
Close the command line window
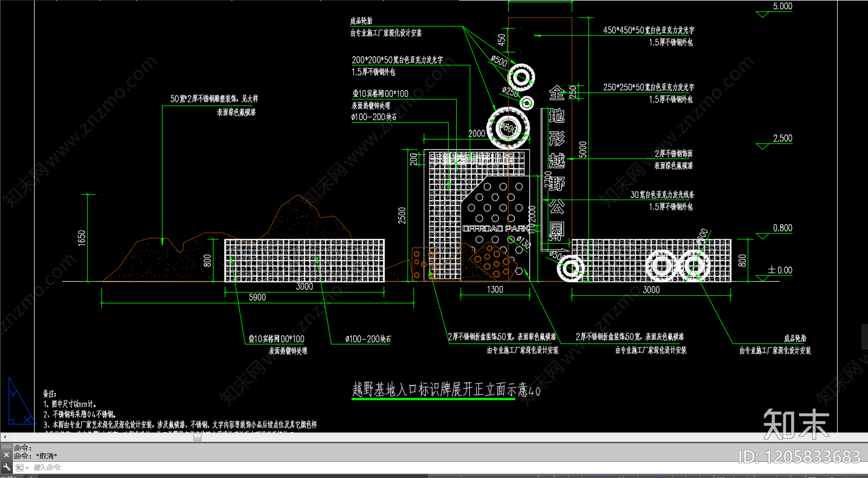[x=7, y=455]
